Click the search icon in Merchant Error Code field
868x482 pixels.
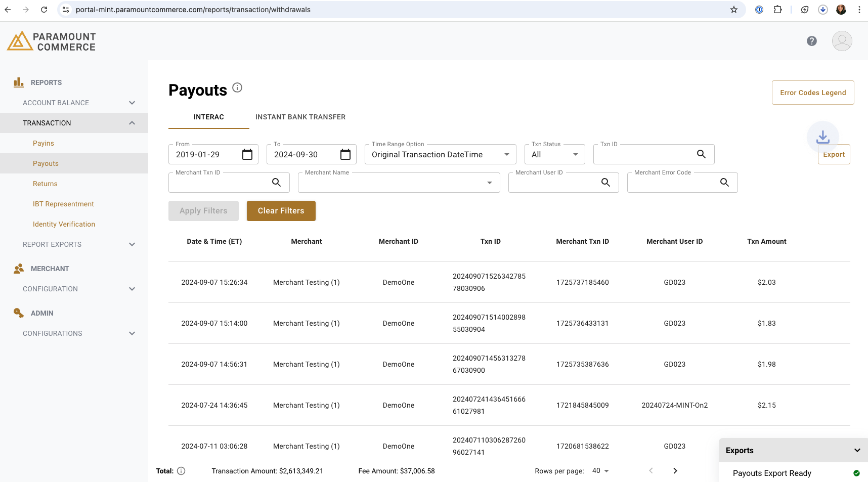point(724,183)
